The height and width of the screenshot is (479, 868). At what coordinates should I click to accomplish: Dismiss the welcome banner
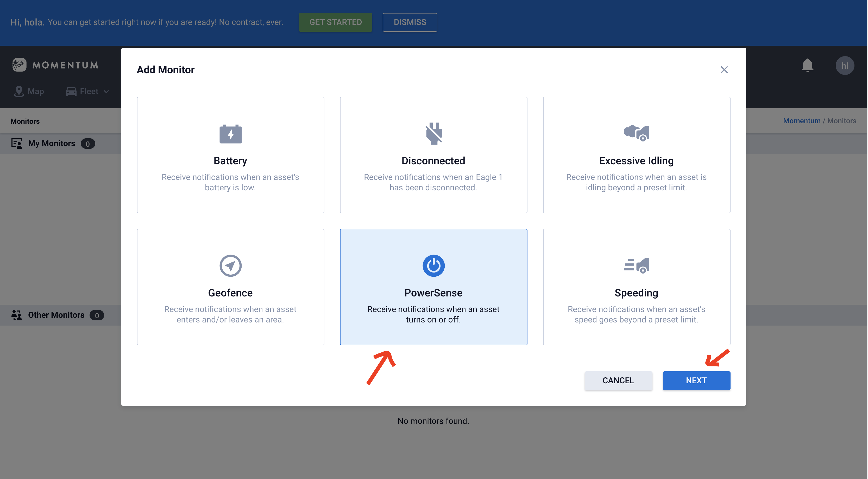point(410,22)
